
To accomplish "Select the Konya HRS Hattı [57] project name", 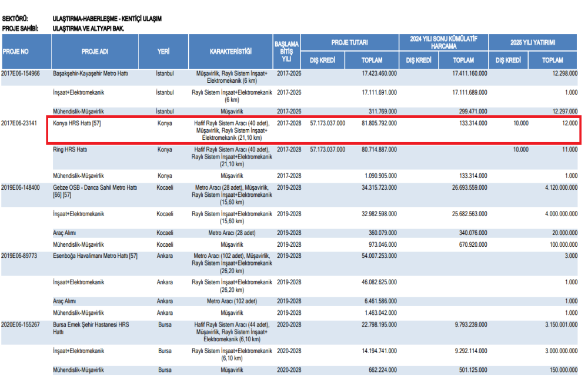I will click(x=78, y=123).
